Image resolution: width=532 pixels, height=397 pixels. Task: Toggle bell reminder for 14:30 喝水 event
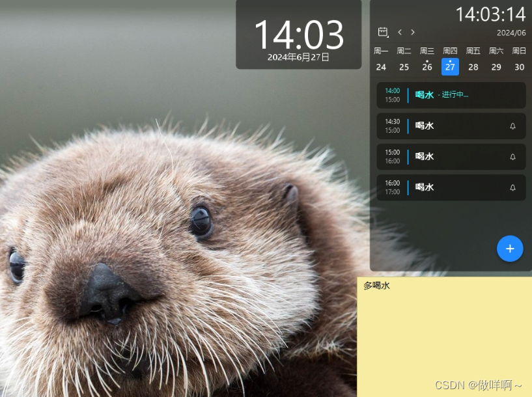point(512,126)
